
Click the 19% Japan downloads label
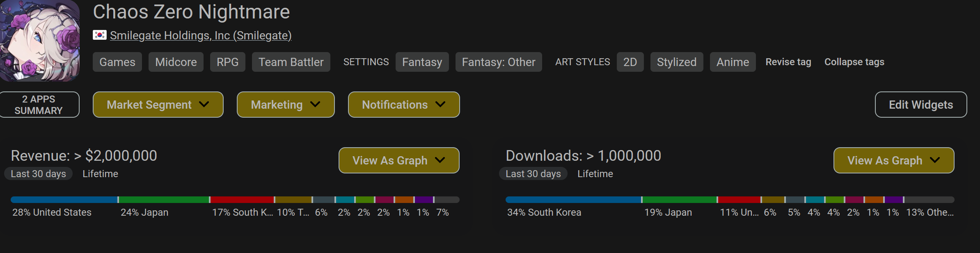tap(668, 212)
